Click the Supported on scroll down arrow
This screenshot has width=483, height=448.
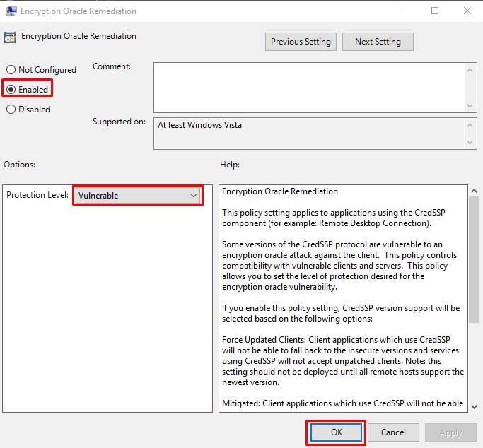(471, 143)
